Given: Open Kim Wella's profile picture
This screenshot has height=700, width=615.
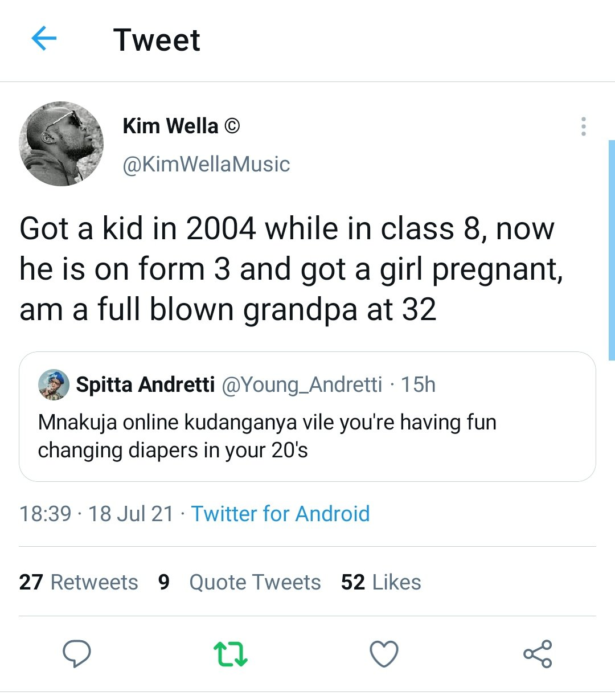Looking at the screenshot, I should 61,144.
